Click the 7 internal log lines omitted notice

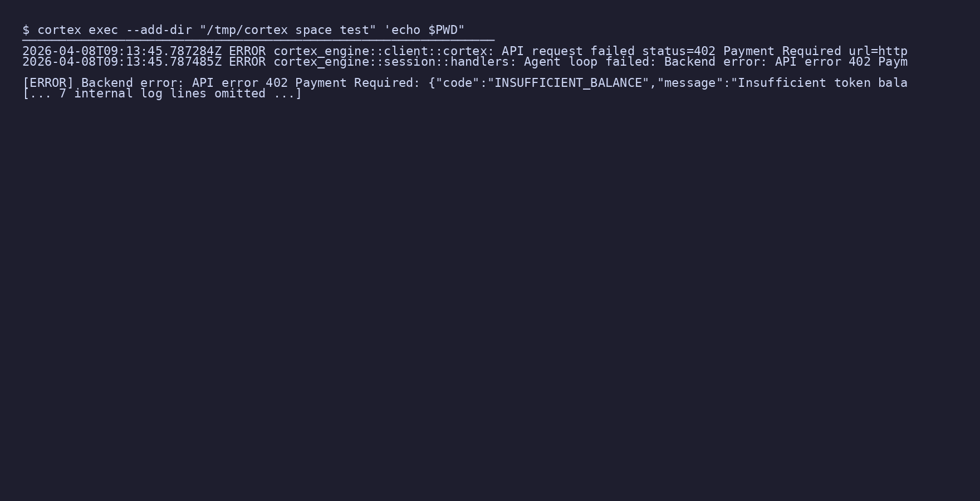(162, 94)
